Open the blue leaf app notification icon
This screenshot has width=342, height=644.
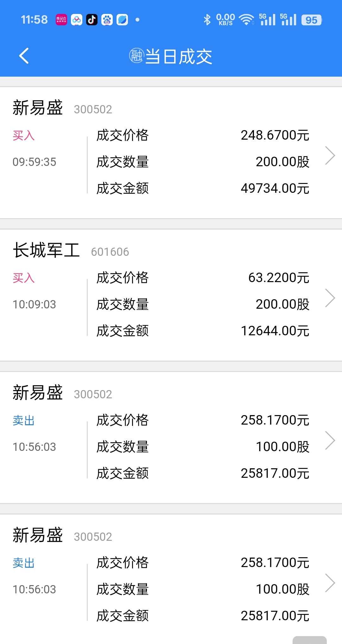point(122,20)
